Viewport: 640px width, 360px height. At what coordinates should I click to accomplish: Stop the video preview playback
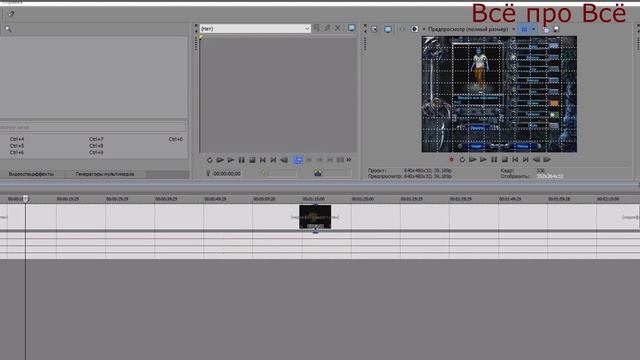pyautogui.click(x=504, y=160)
